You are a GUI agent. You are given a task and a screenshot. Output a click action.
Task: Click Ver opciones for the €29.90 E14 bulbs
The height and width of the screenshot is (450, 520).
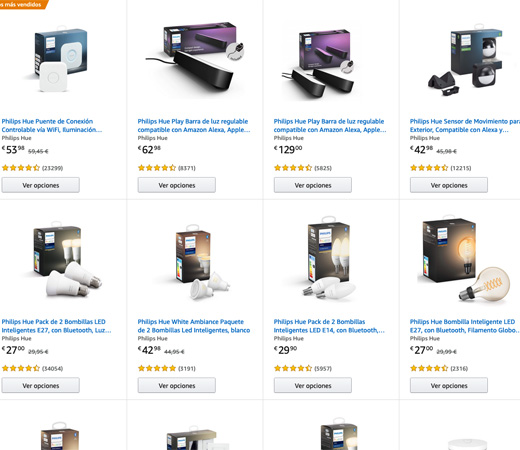(313, 385)
